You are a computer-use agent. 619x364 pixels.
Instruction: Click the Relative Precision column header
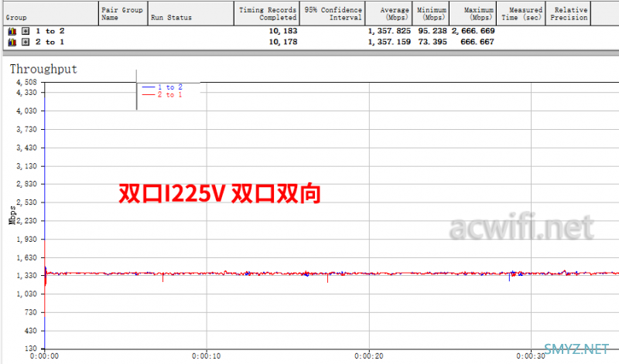[568, 14]
